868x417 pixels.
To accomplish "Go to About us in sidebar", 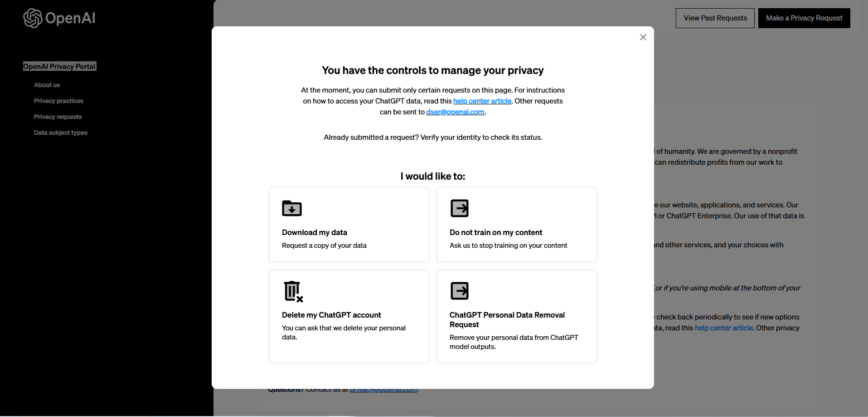I will point(47,85).
